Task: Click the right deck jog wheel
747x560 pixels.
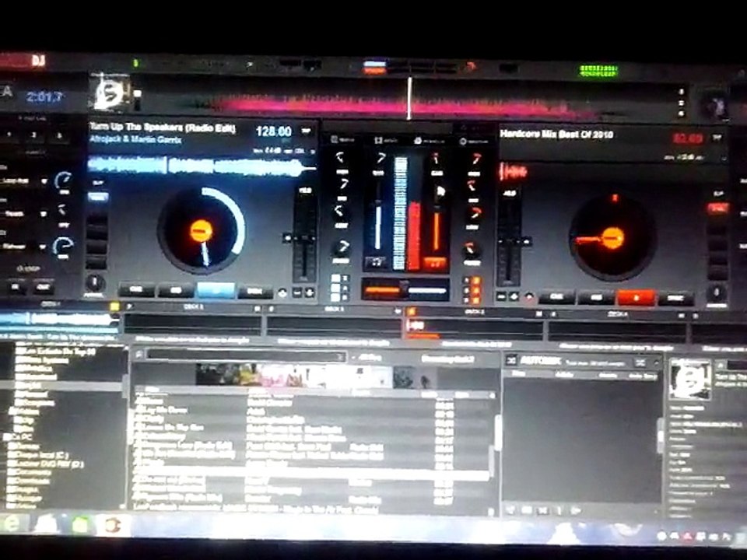Action: [612, 238]
